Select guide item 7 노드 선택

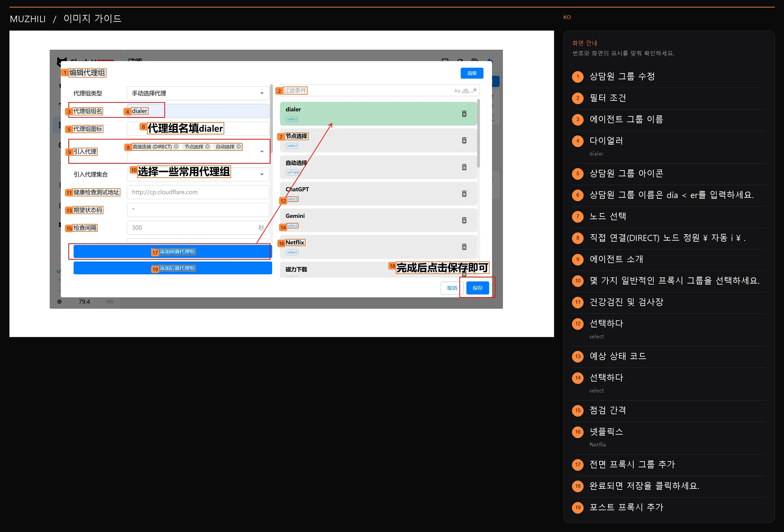(669, 216)
